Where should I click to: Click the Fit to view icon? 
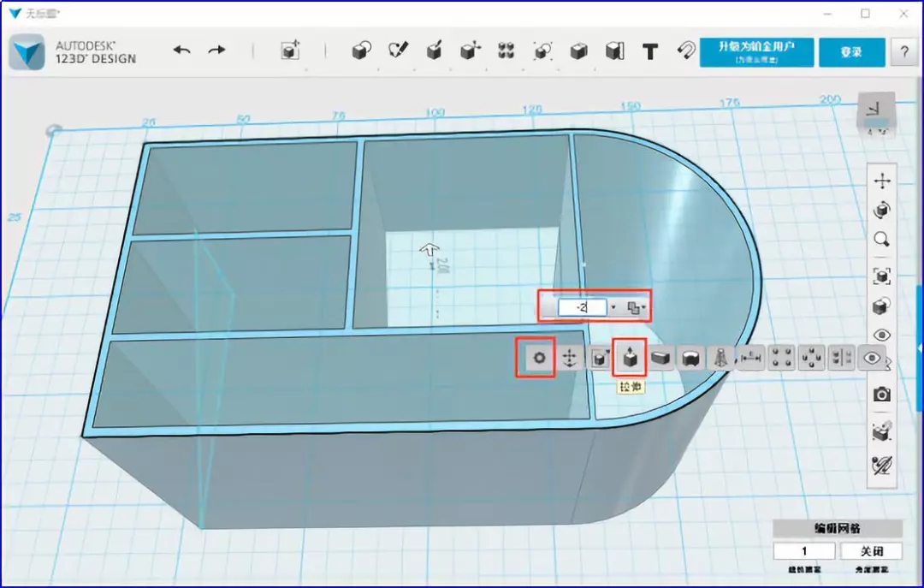881,276
